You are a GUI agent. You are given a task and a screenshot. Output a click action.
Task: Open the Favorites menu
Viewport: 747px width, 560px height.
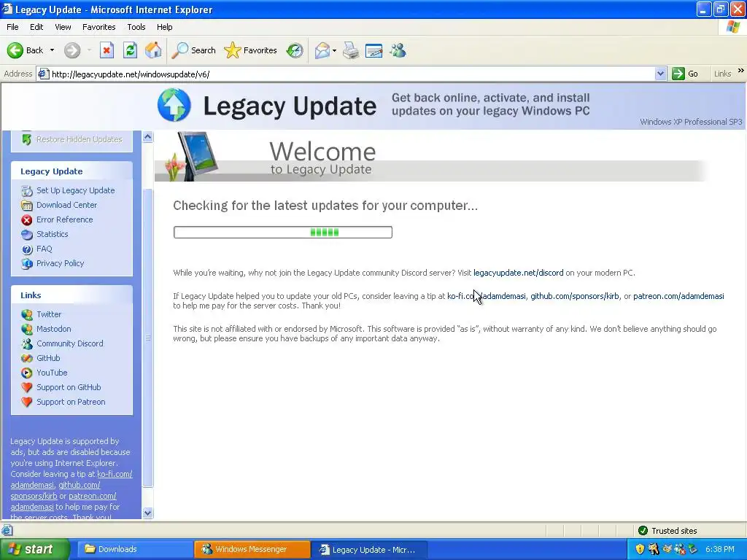(98, 27)
